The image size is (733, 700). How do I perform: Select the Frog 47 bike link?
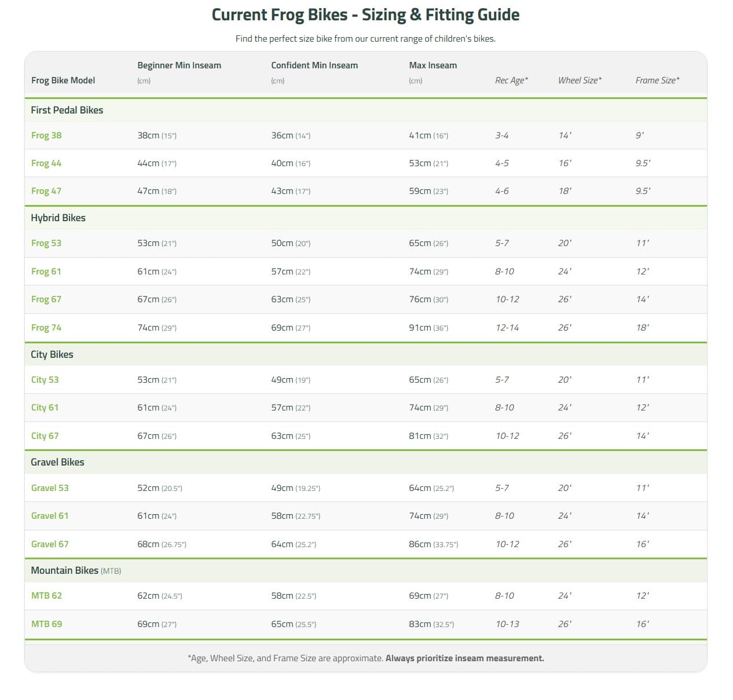tap(46, 191)
